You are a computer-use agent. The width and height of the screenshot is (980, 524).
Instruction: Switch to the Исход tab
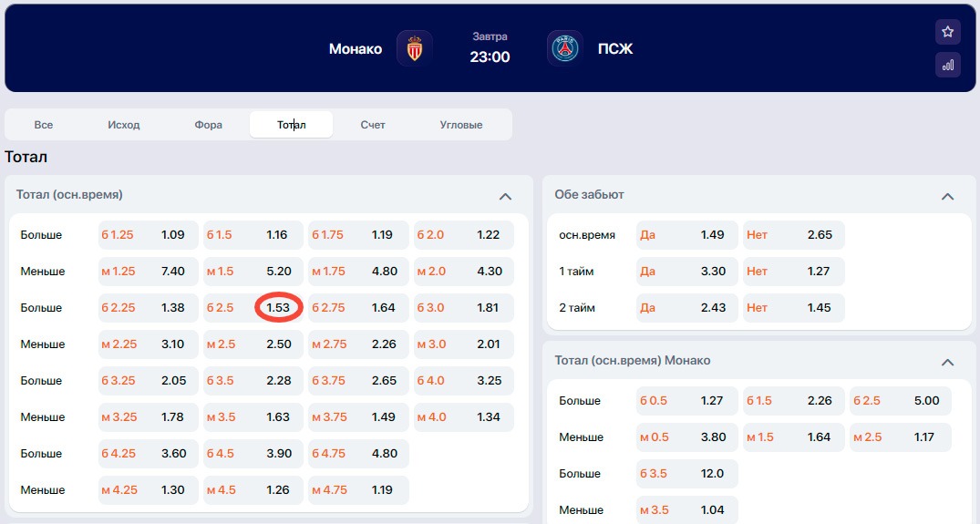(124, 125)
